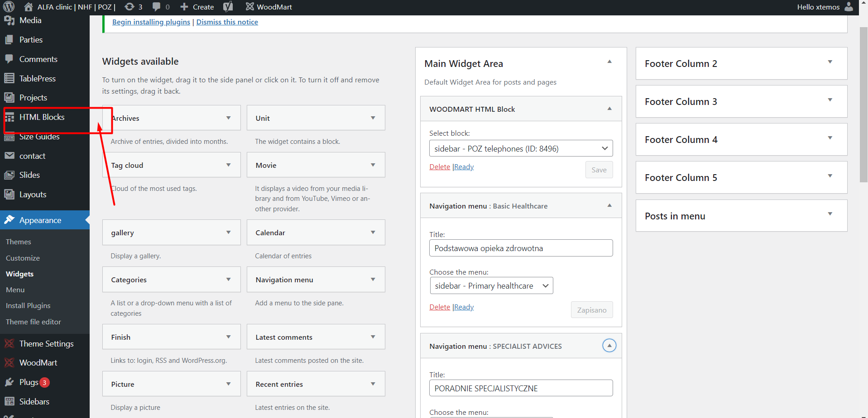
Task: Click the Layouts icon in the sidebar
Action: click(9, 195)
